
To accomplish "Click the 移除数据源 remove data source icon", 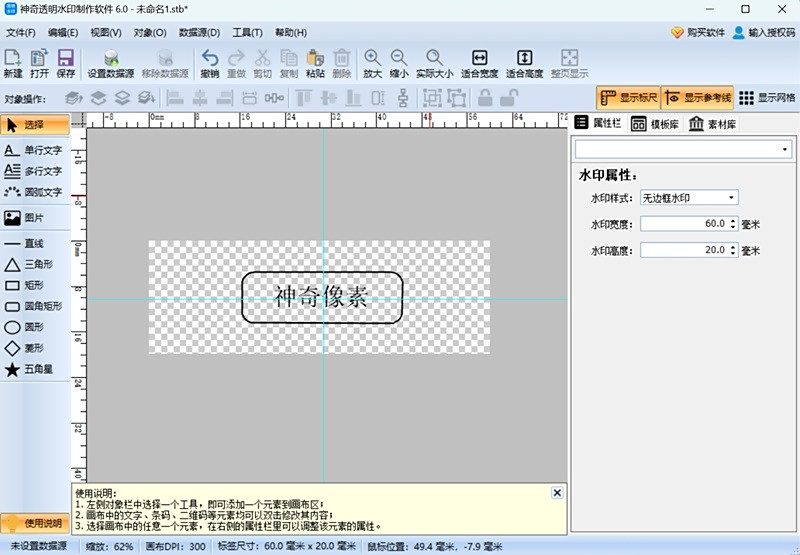I will tap(165, 64).
